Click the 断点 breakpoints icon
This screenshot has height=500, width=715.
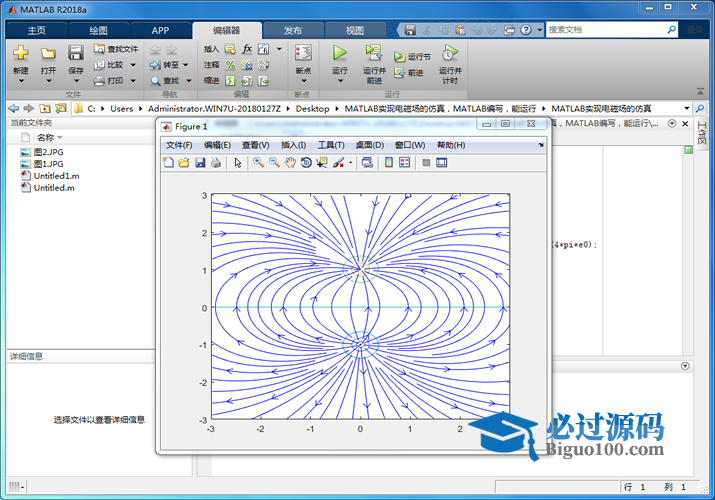[x=303, y=53]
